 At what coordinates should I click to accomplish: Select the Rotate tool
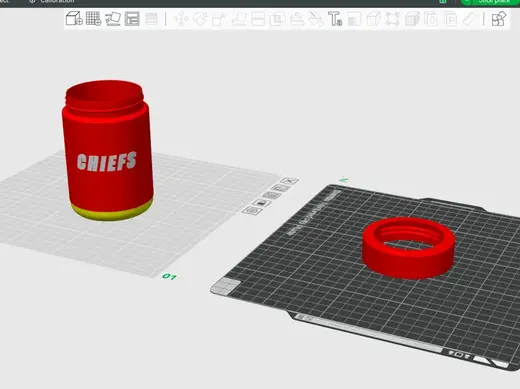(200, 19)
